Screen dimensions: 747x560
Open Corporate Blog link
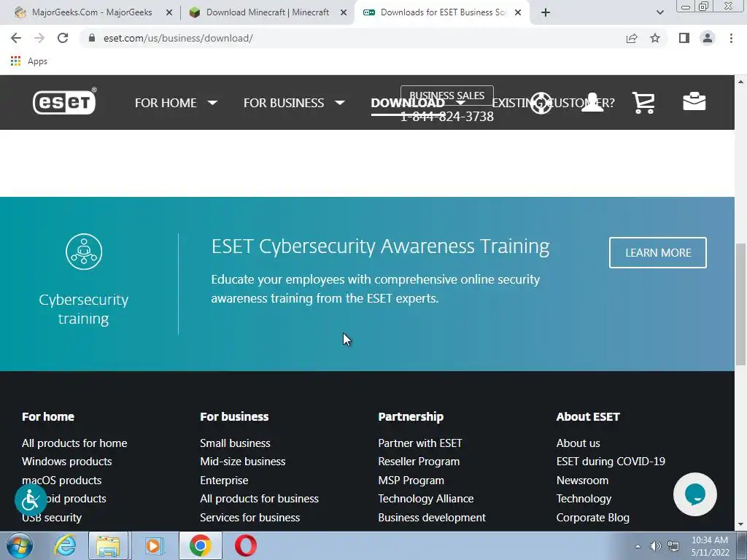[x=592, y=517]
